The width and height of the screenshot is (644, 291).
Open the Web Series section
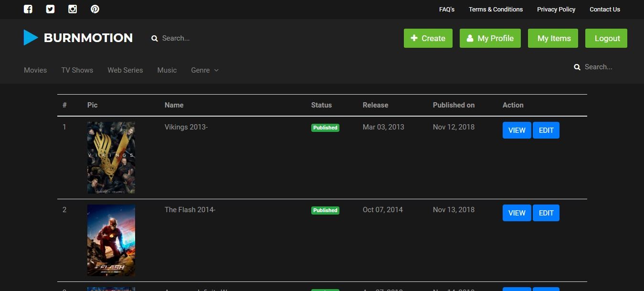click(125, 70)
